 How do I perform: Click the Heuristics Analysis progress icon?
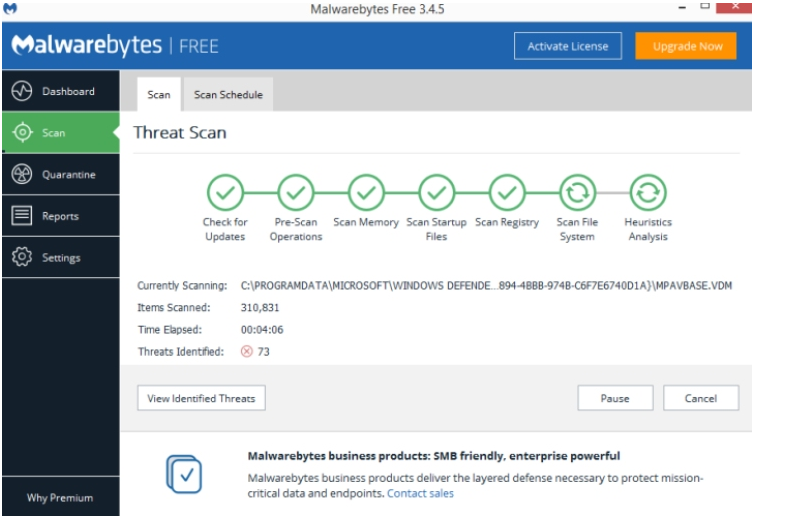click(x=648, y=193)
